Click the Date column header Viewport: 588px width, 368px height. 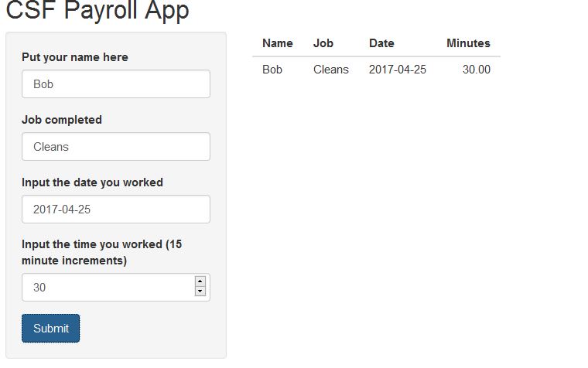pyautogui.click(x=381, y=43)
